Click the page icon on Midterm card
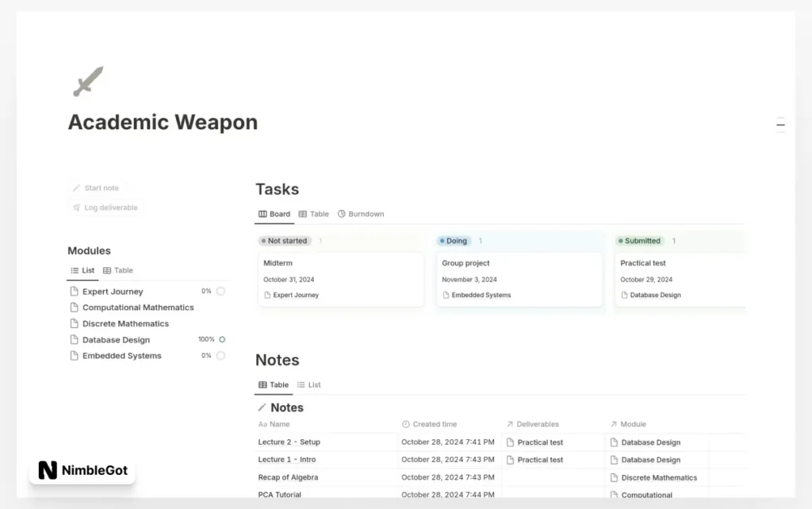 267,295
